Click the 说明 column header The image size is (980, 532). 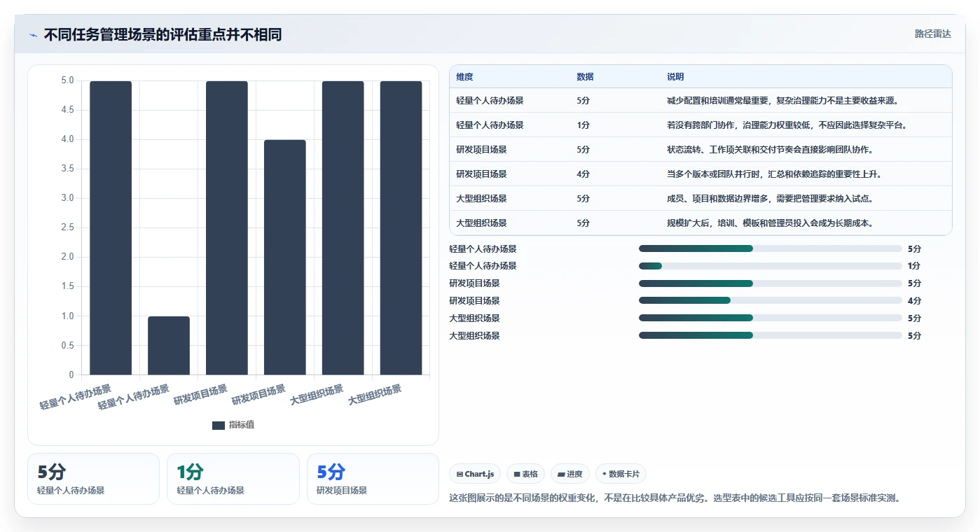tap(675, 77)
